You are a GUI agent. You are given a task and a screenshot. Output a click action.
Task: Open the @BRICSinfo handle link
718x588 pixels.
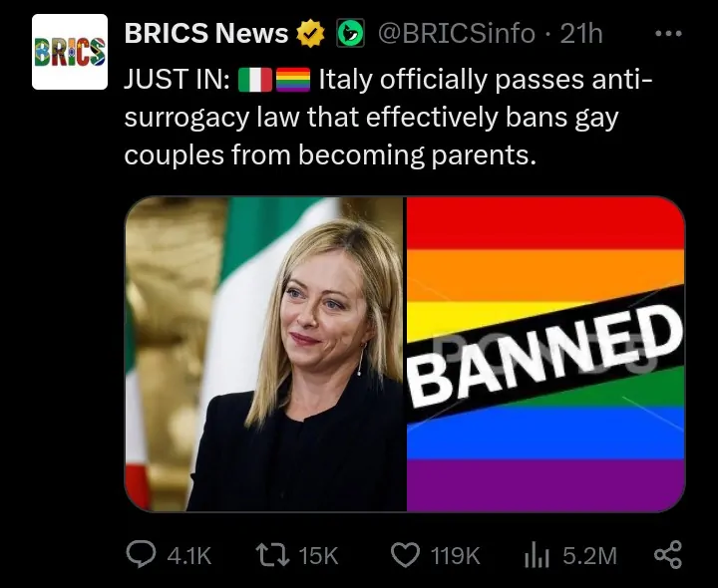tap(457, 34)
